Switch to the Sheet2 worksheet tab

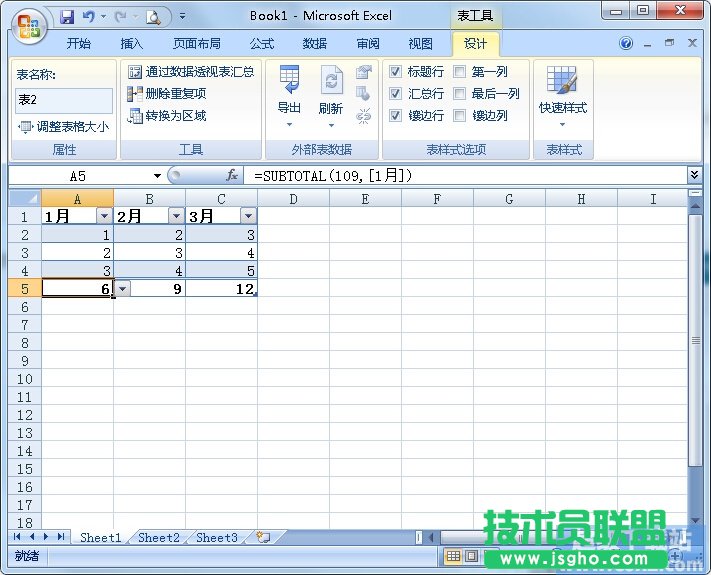tap(159, 537)
